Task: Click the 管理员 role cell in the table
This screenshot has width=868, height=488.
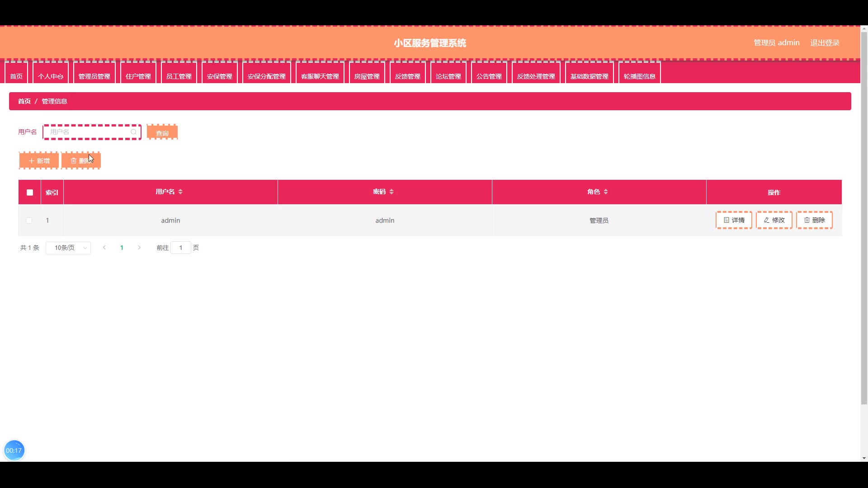Action: coord(599,221)
